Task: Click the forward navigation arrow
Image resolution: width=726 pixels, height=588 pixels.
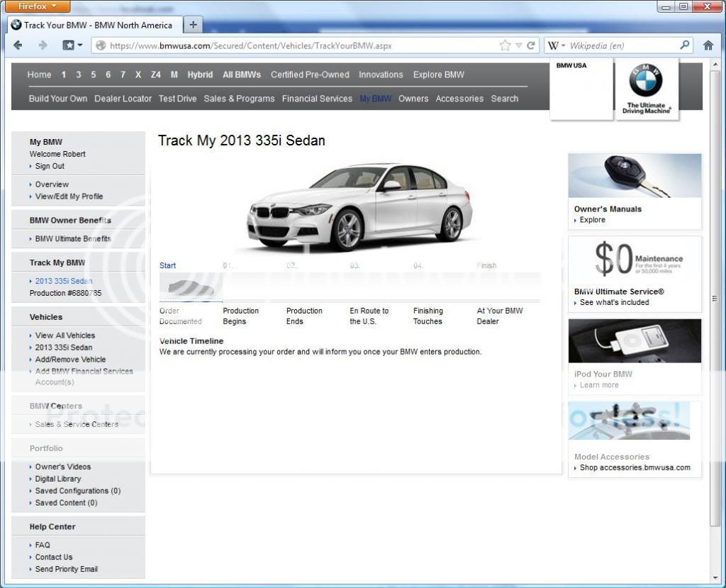Action: tap(43, 45)
